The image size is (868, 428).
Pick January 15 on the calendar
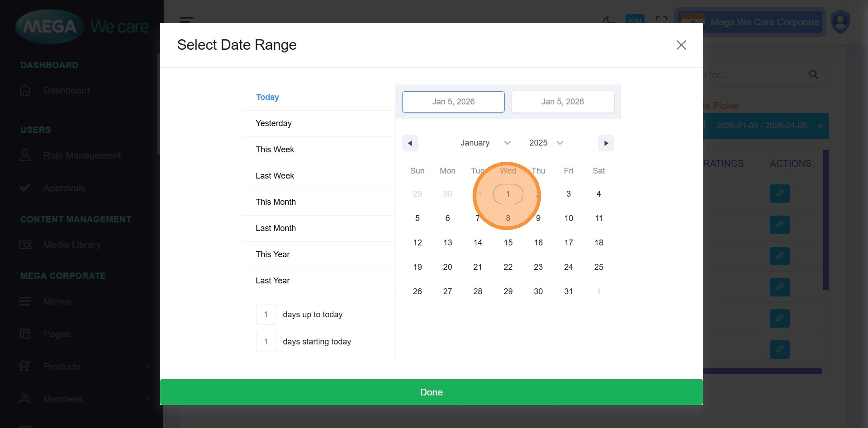tap(508, 243)
